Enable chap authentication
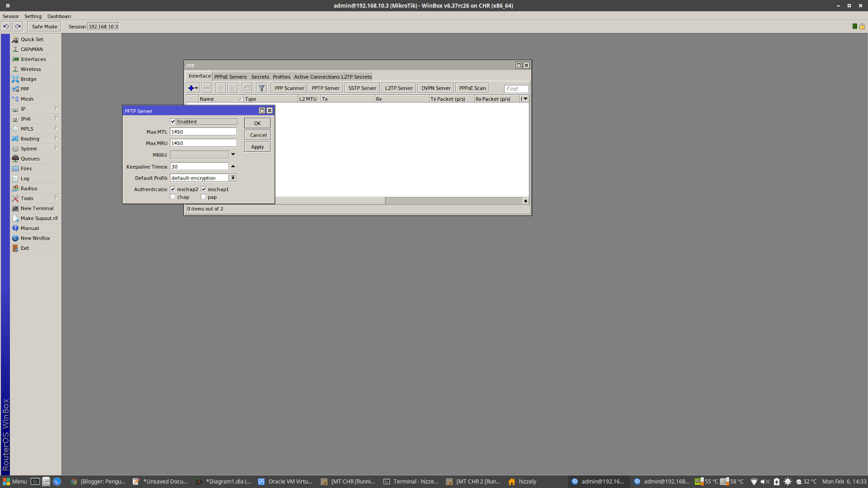Viewport: 868px width, 488px height. click(173, 197)
